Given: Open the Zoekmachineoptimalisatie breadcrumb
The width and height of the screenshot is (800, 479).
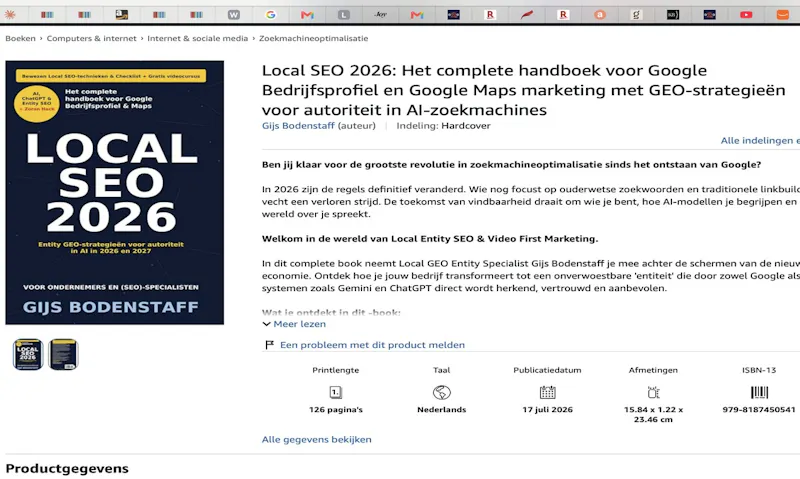Looking at the screenshot, I should click(313, 38).
